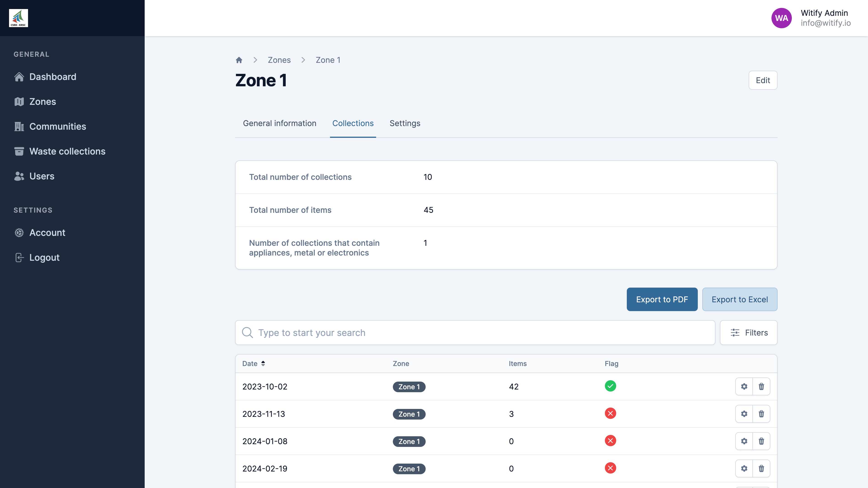Open the Users management page
Screen dimensions: 868x488
[x=42, y=176]
